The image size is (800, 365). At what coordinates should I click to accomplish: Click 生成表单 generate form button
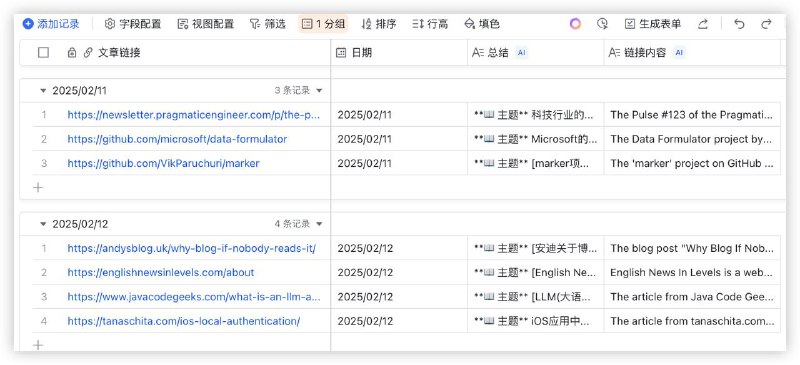[x=653, y=24]
